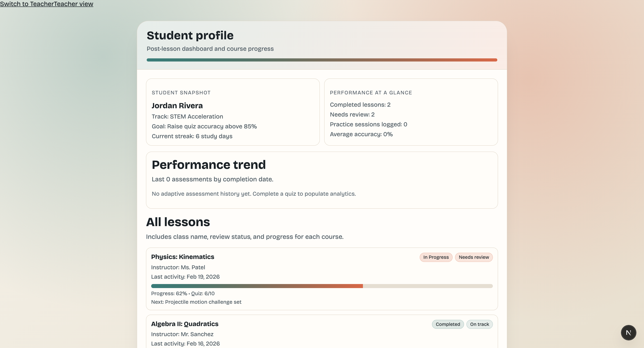This screenshot has height=348, width=644.
Task: Click the student name Jordan Rivera
Action: (x=177, y=106)
